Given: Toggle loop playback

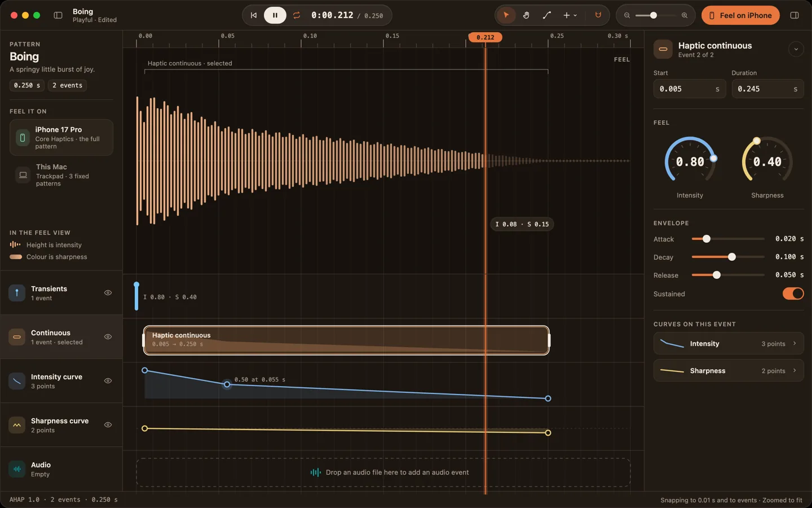Looking at the screenshot, I should click(297, 15).
